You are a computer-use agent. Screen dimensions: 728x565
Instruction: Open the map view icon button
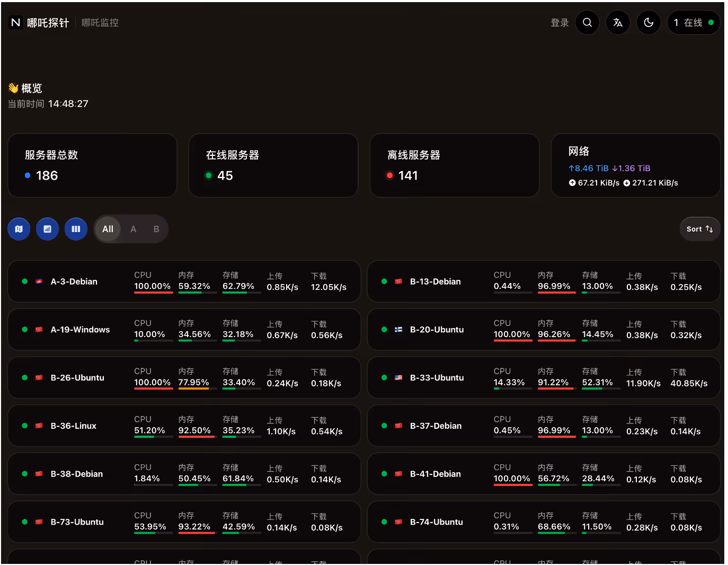(19, 229)
